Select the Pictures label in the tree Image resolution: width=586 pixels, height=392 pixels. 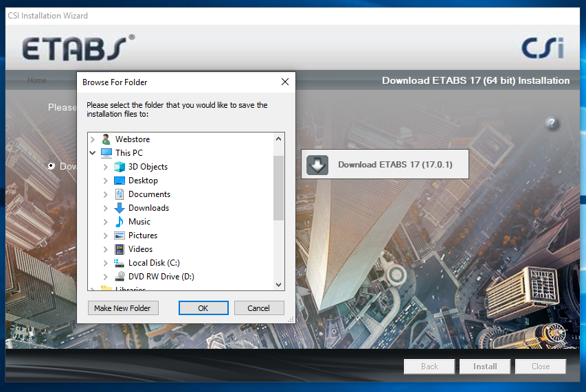(143, 235)
